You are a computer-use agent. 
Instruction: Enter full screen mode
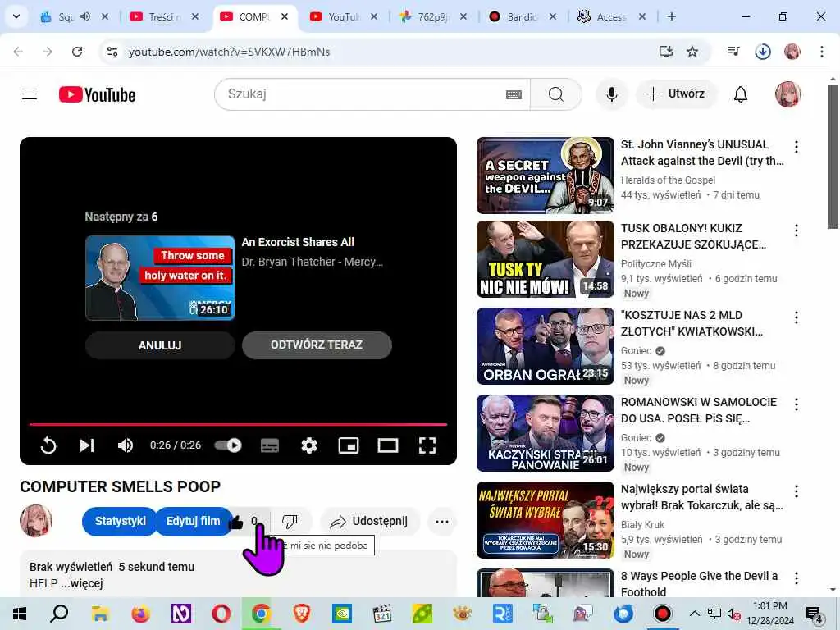427,445
